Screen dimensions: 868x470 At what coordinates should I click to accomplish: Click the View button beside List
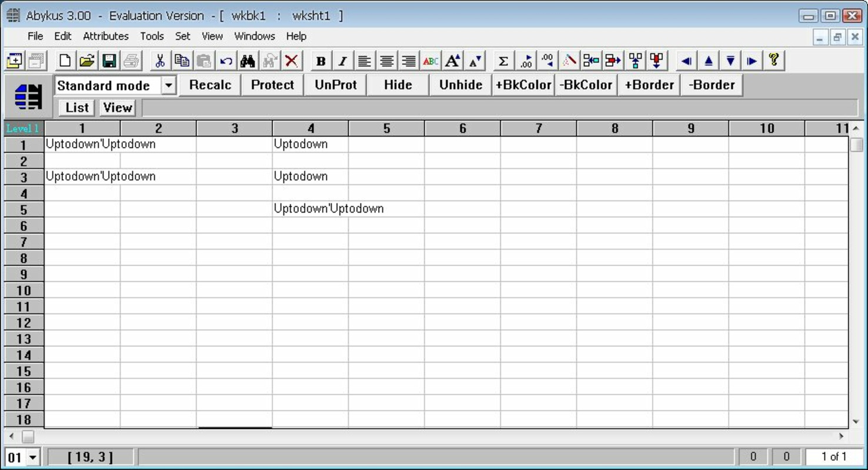coord(118,108)
